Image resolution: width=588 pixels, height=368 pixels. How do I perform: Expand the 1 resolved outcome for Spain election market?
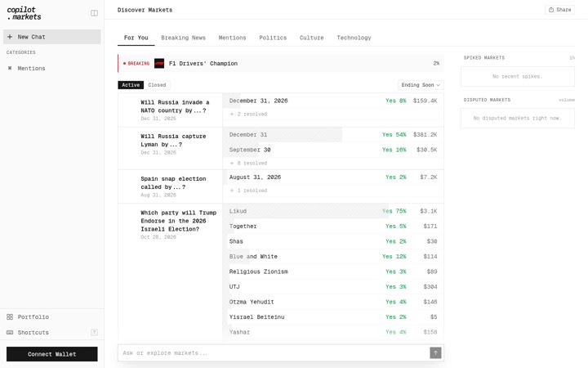(248, 191)
